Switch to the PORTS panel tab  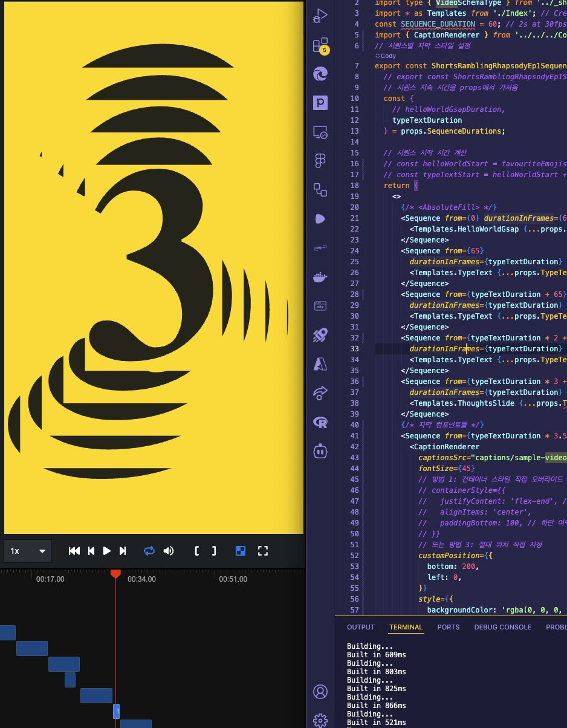(x=449, y=627)
